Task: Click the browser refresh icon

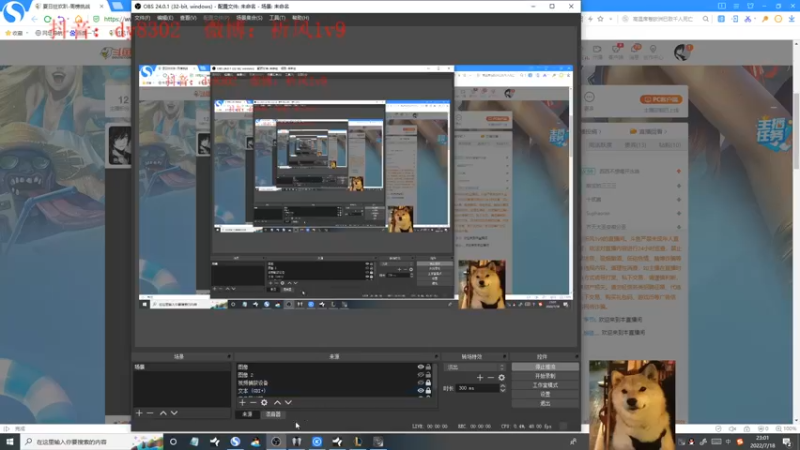Action: coord(47,19)
